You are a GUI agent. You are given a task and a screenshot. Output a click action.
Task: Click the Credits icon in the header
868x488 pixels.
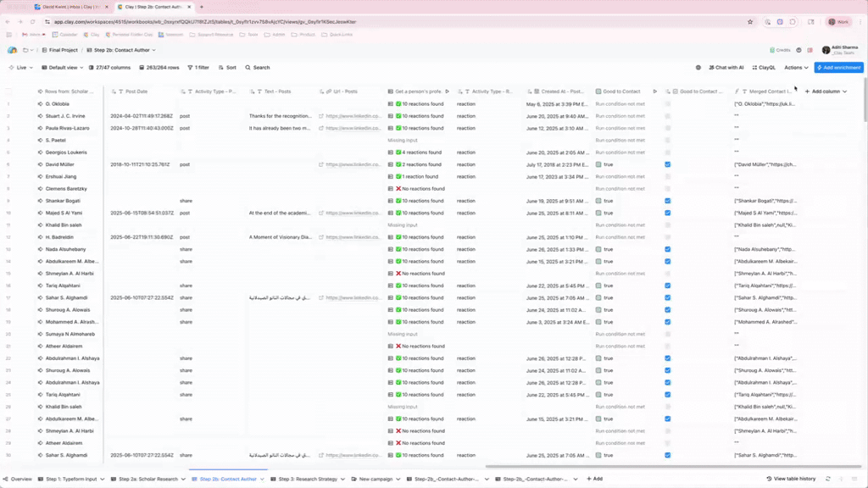tap(780, 50)
